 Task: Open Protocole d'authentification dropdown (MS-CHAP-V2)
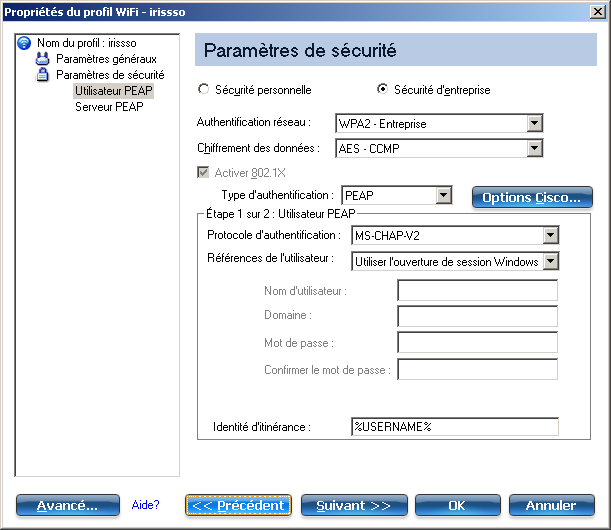click(x=456, y=235)
